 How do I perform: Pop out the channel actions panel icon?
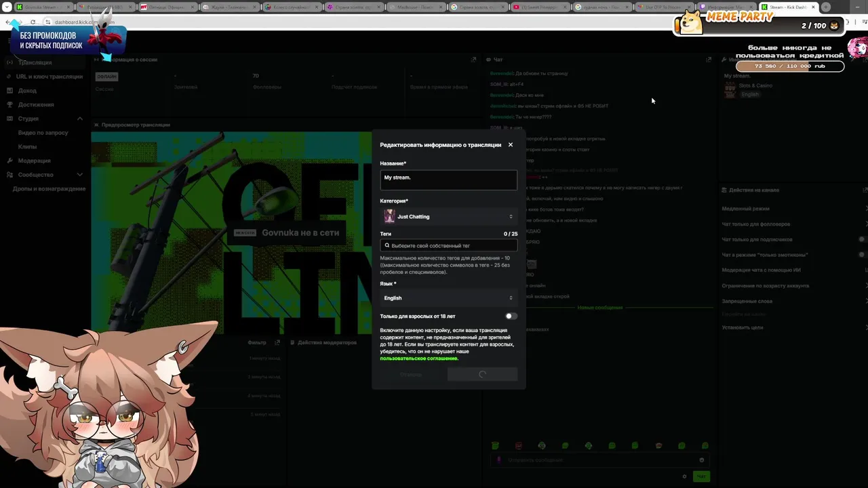coord(865,190)
